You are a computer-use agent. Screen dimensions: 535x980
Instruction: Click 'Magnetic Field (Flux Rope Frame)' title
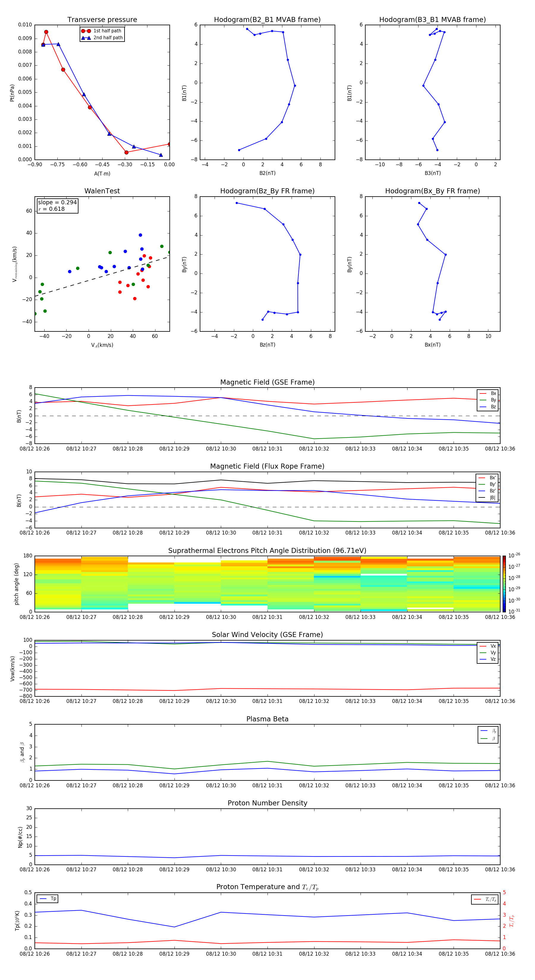coord(267,466)
